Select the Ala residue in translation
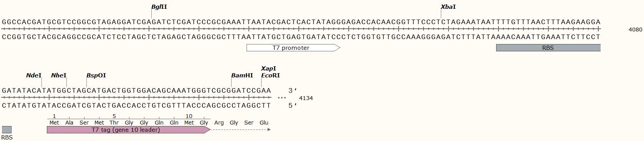This screenshot has width=644, height=141. click(69, 123)
